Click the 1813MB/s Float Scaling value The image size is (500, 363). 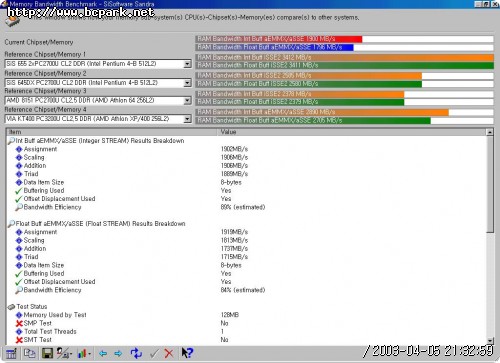[234, 240]
